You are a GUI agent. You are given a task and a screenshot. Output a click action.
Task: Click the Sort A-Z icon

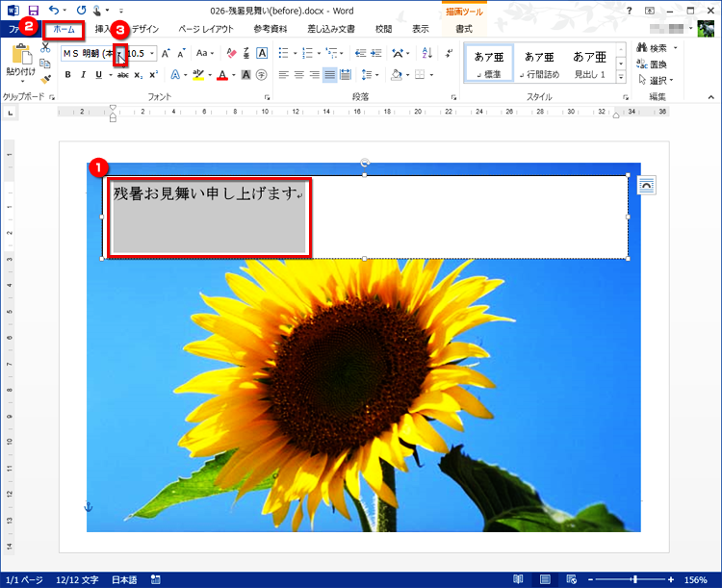coord(426,54)
